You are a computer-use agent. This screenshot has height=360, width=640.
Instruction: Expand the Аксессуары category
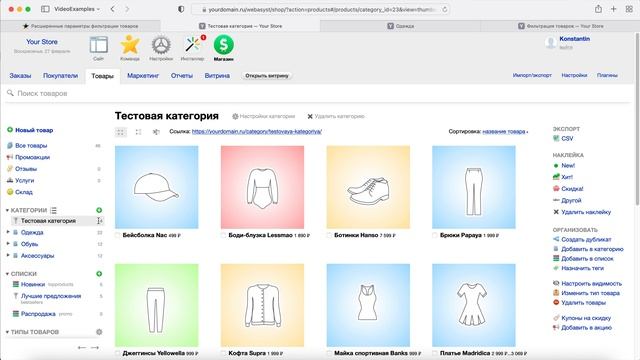(x=8, y=256)
